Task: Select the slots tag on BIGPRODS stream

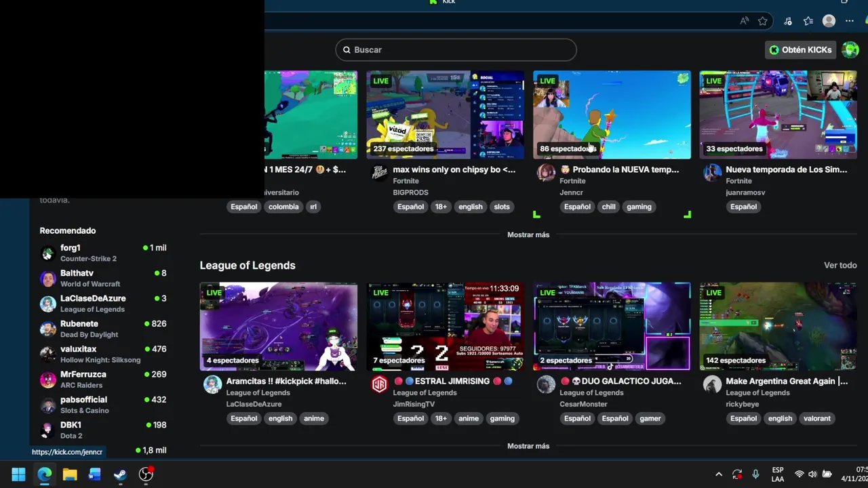Action: pos(502,207)
